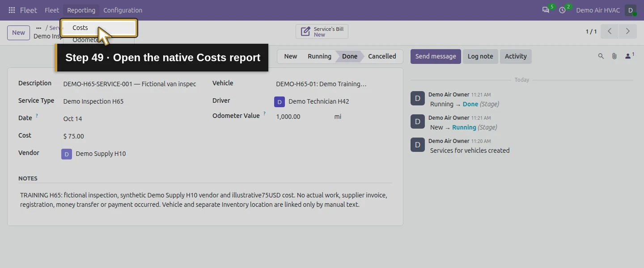644x268 pixels.
Task: Click the Service's Bill edit icon button
Action: click(322, 32)
